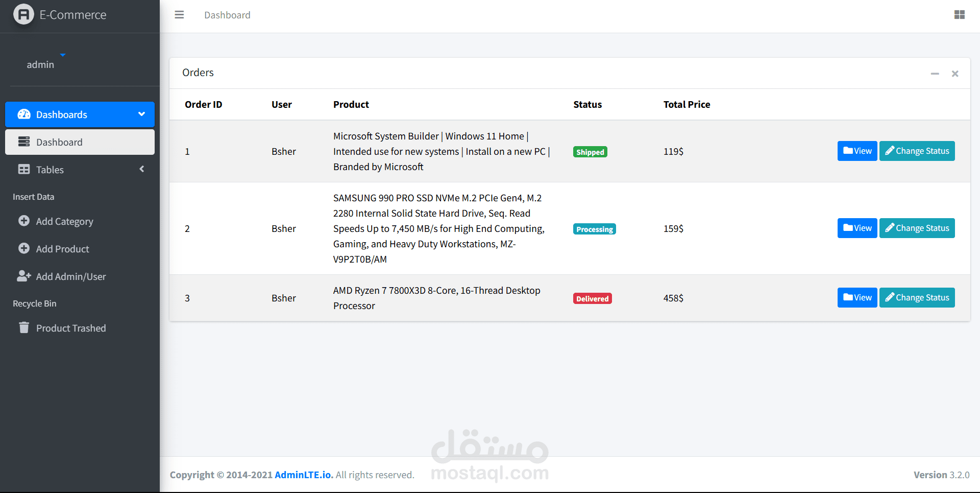This screenshot has height=493, width=980.
Task: Click the AMD Ryzen 7 7800X3D product text
Action: (x=437, y=298)
